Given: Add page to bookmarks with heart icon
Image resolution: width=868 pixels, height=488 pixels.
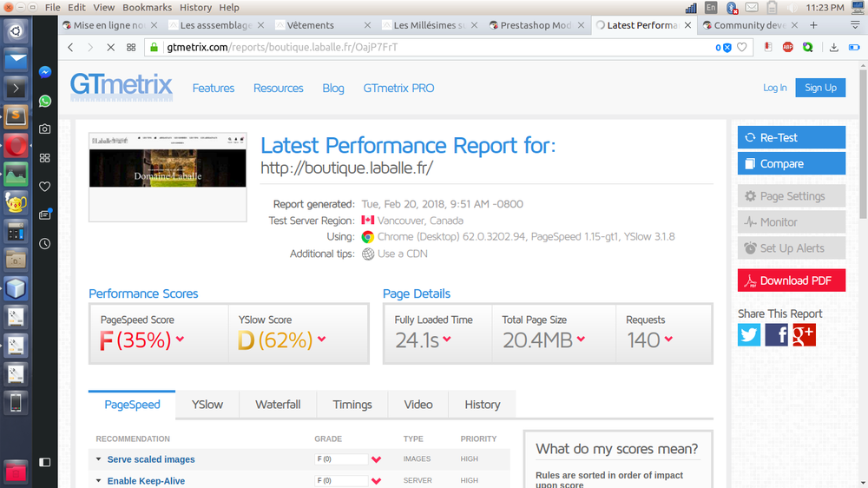Looking at the screenshot, I should point(742,48).
